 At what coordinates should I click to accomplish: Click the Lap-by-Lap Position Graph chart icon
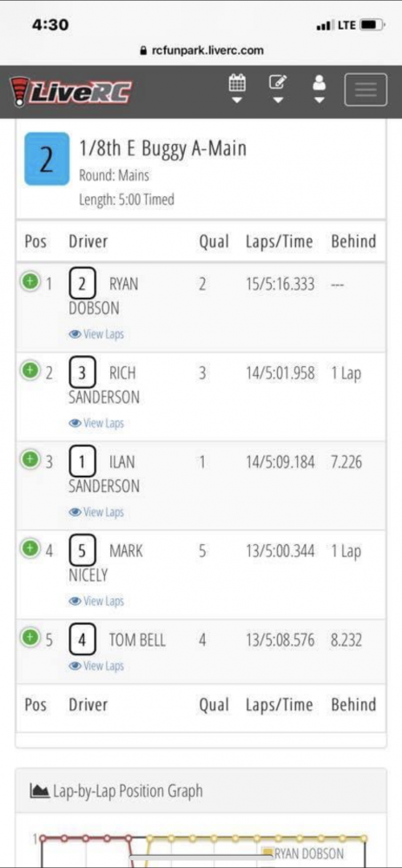pos(39,791)
